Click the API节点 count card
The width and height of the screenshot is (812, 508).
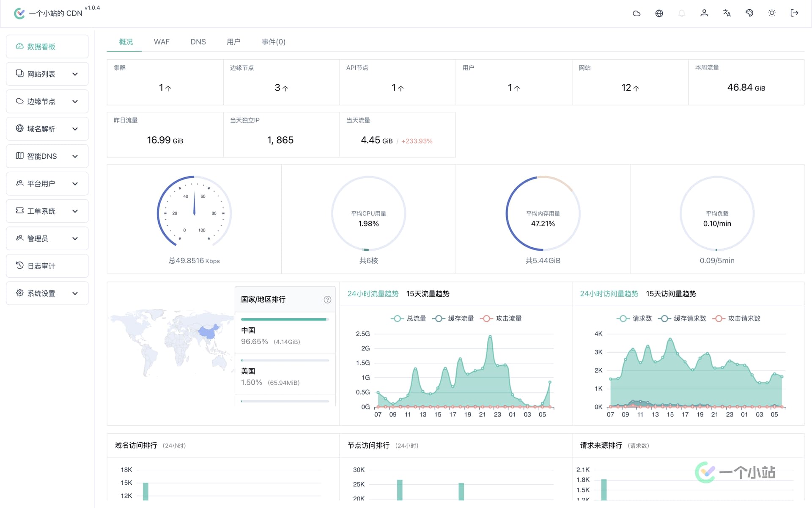point(398,82)
